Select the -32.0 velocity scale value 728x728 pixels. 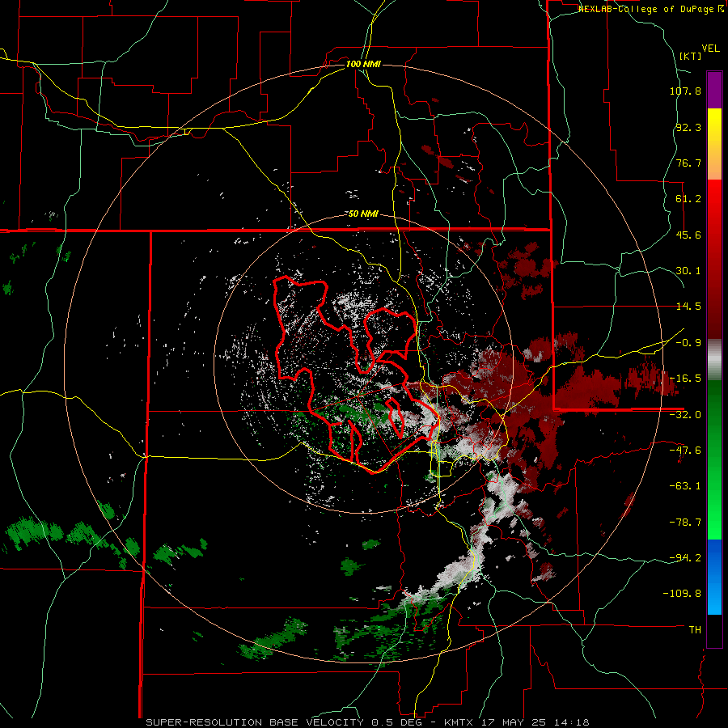(x=685, y=415)
